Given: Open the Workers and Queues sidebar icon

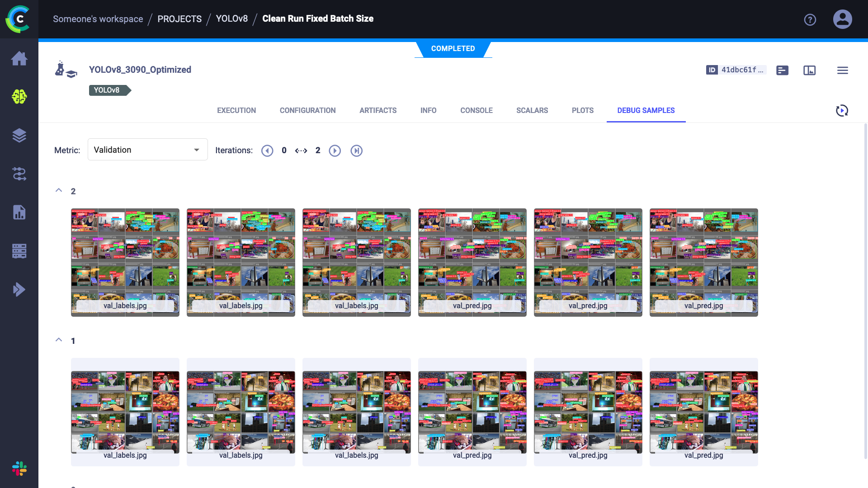Looking at the screenshot, I should pyautogui.click(x=19, y=251).
